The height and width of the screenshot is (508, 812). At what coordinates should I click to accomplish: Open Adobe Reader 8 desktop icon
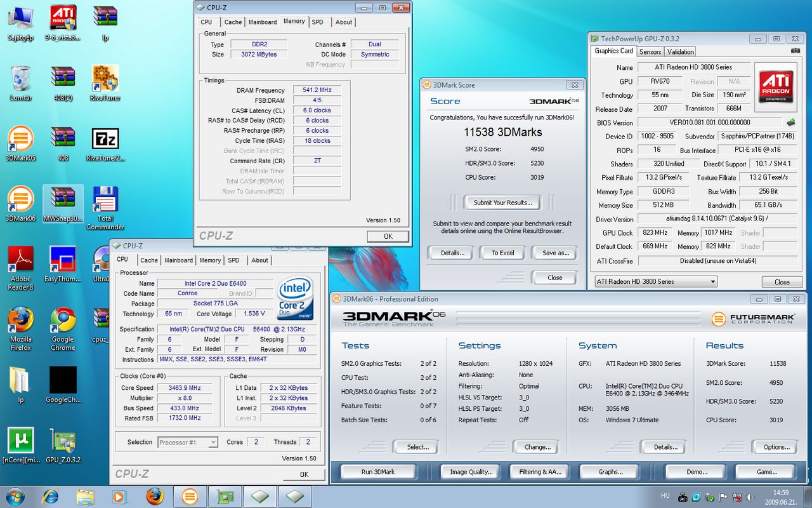tap(20, 260)
